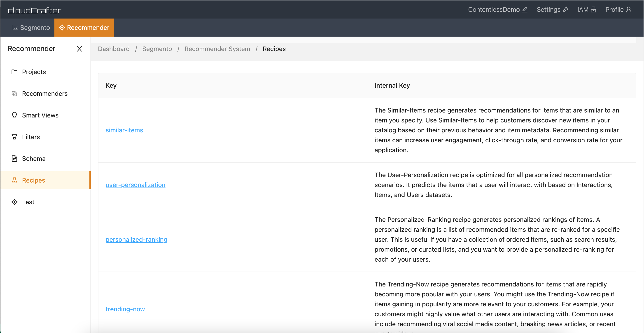
Task: Click the pencil icon next to ContentlessDemo
Action: point(525,9)
